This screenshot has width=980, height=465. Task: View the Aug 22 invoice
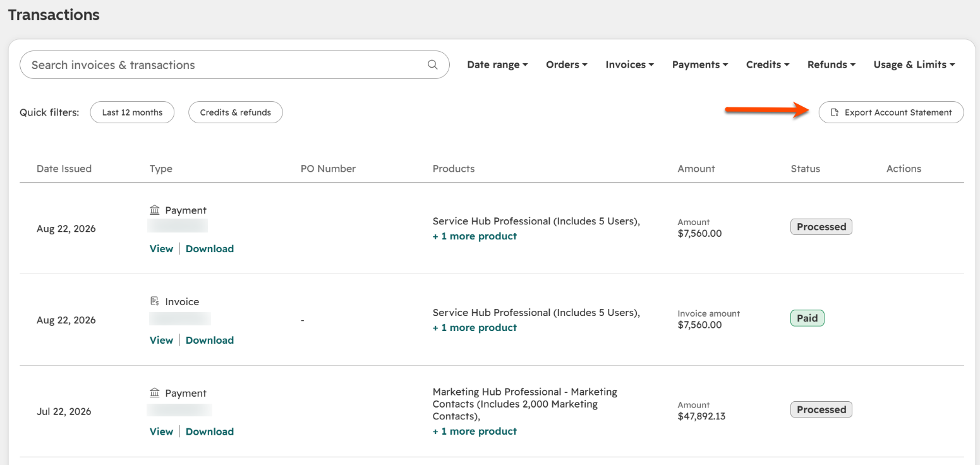click(x=161, y=340)
